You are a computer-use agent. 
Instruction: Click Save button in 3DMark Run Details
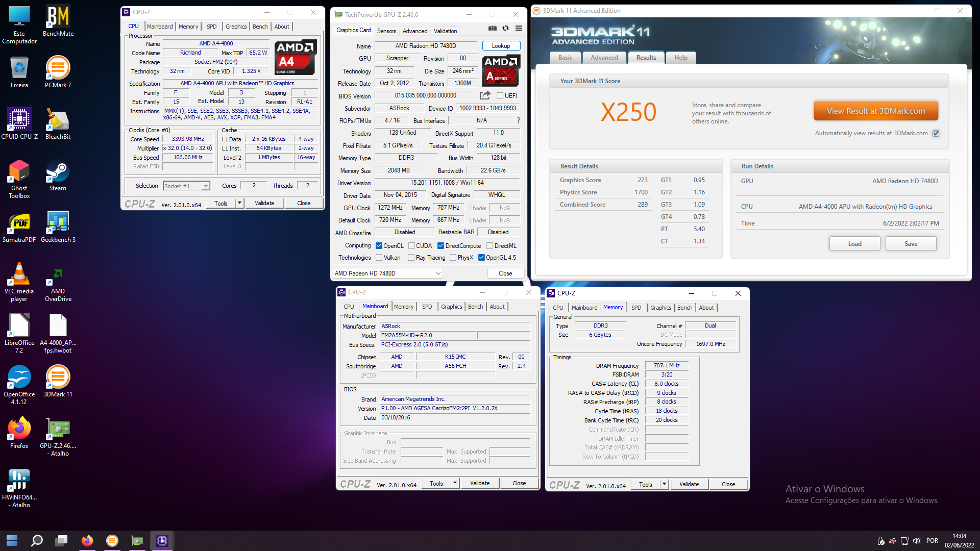[x=911, y=244]
